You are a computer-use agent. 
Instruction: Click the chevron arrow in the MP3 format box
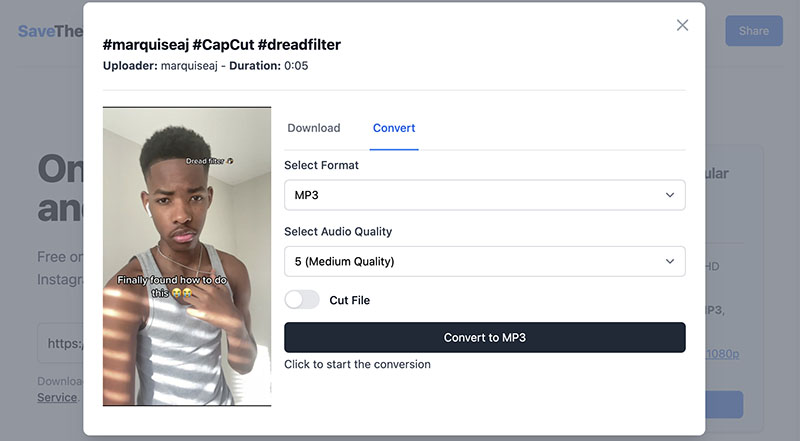tap(669, 195)
